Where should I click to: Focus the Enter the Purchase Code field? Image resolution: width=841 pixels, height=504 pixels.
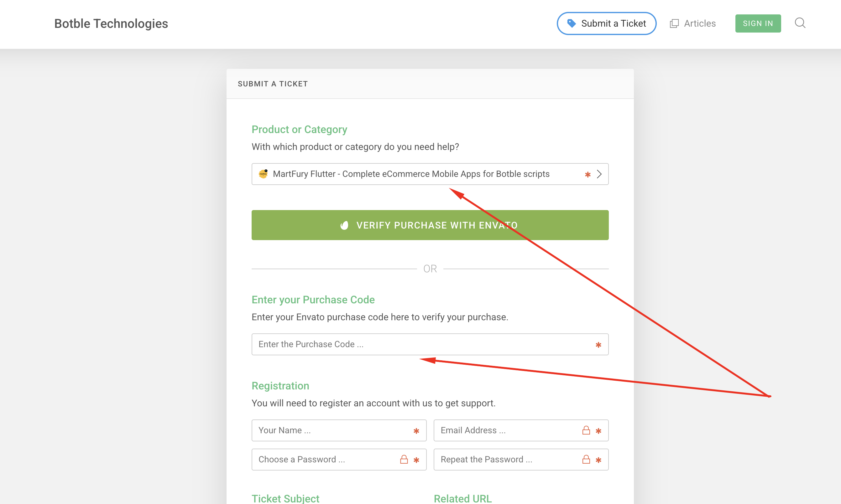(430, 344)
